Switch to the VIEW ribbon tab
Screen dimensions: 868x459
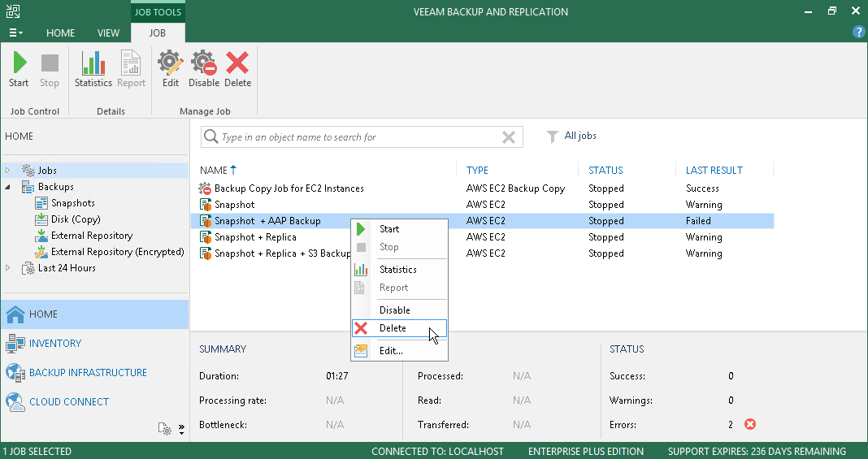point(109,33)
